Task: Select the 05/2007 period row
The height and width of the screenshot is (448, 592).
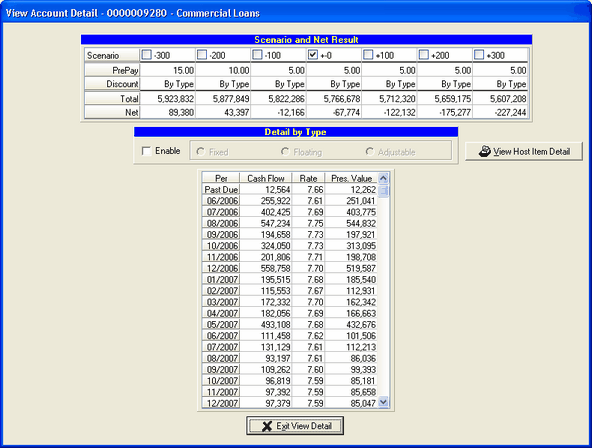Action: coord(290,325)
